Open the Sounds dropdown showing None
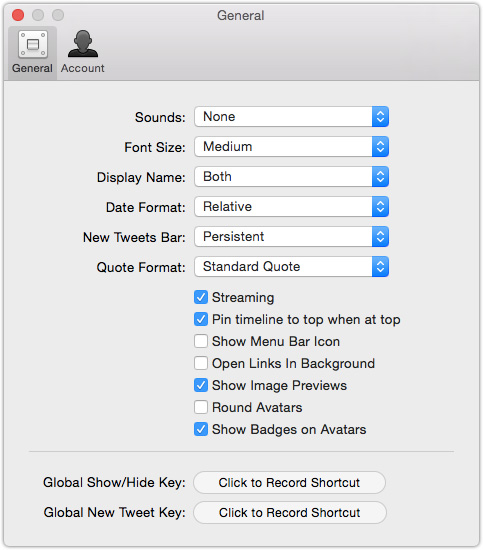 point(291,117)
